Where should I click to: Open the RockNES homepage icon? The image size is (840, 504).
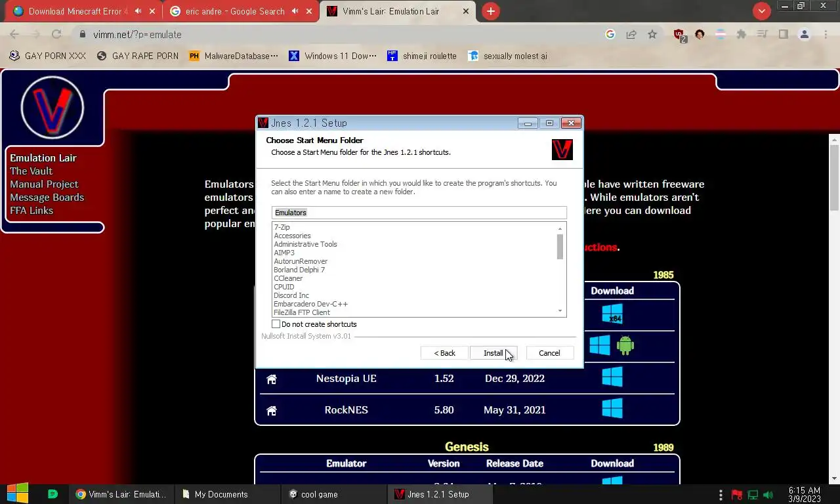click(x=271, y=411)
